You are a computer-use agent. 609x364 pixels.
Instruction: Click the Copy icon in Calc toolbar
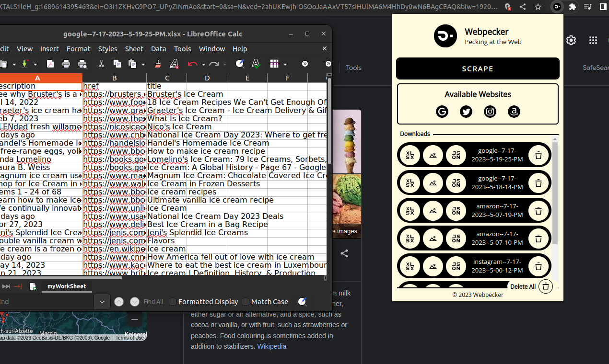click(117, 64)
